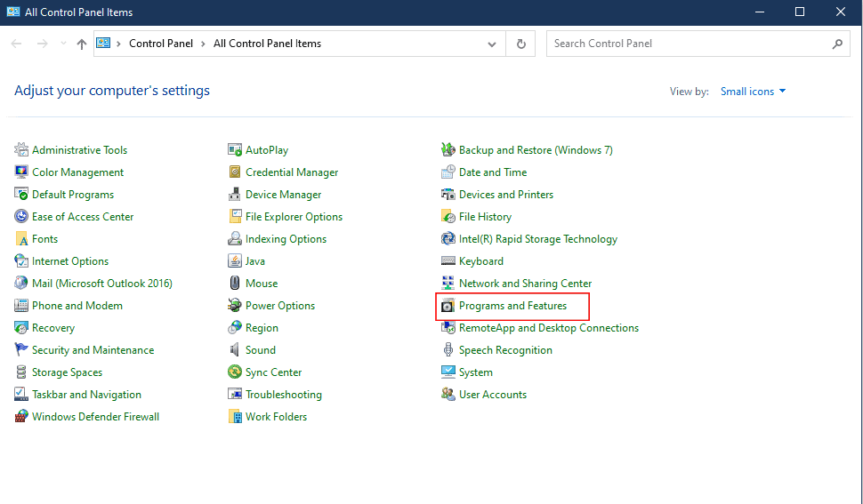Click the Search Control Panel field
Viewport: 863px width, 504px height.
coord(698,44)
